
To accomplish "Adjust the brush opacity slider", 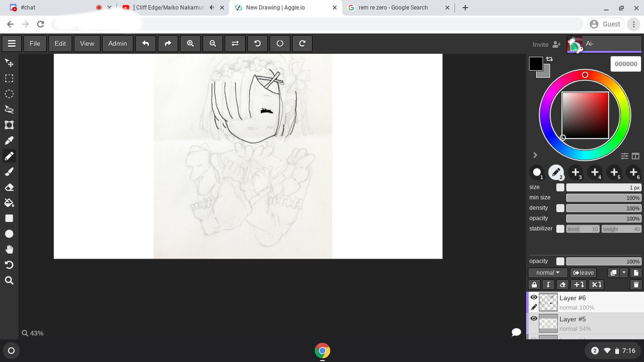I will click(604, 219).
